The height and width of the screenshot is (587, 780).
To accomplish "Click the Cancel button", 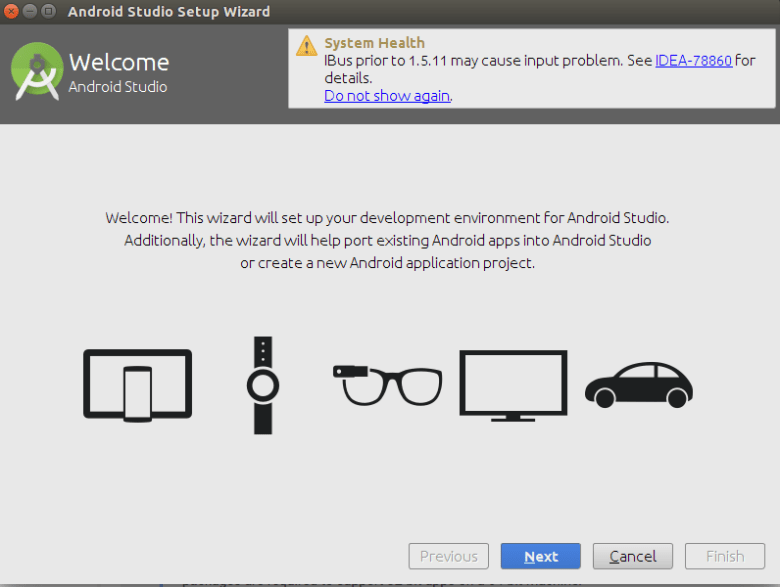I will [x=632, y=556].
